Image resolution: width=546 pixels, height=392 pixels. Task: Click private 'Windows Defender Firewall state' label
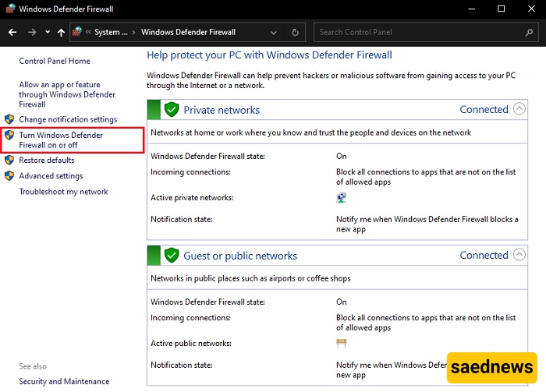tap(207, 156)
